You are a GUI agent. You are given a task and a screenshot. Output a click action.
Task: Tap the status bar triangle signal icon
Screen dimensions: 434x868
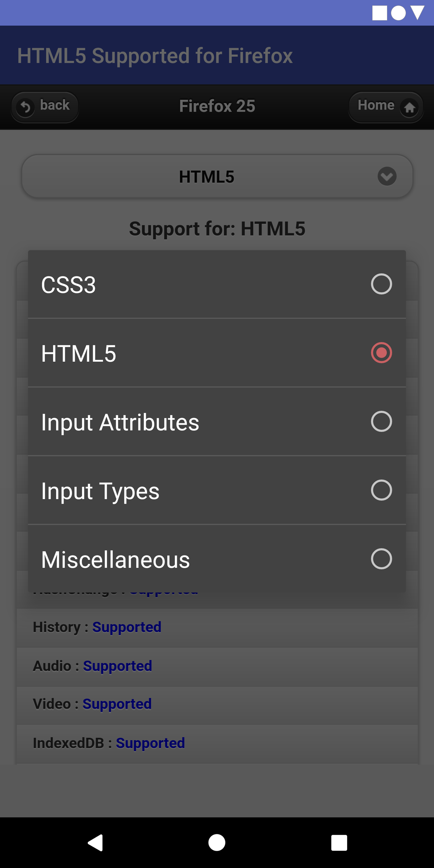(x=417, y=13)
